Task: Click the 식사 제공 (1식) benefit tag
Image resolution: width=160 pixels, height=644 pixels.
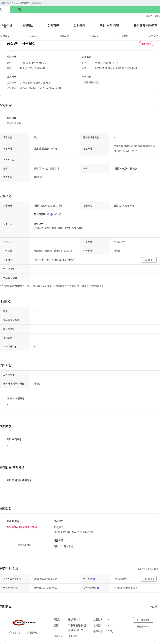Action: [x=91, y=82]
